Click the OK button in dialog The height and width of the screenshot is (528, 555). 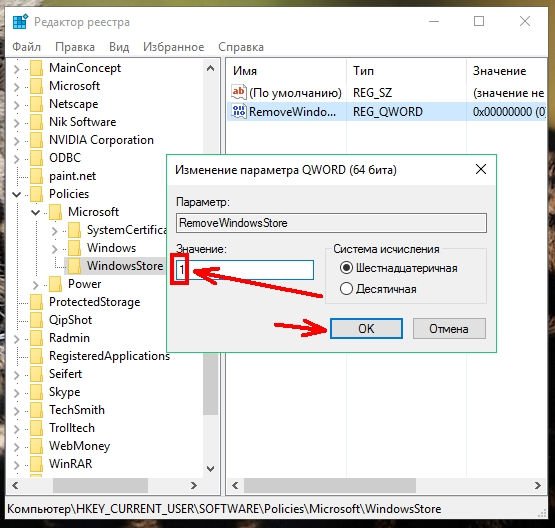point(366,329)
